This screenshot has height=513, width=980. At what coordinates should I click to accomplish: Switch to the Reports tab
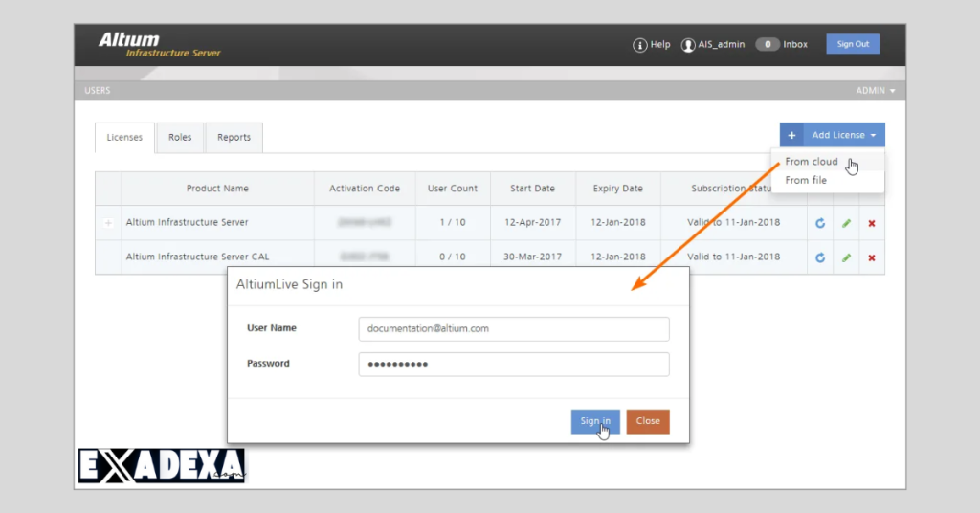[x=234, y=138]
